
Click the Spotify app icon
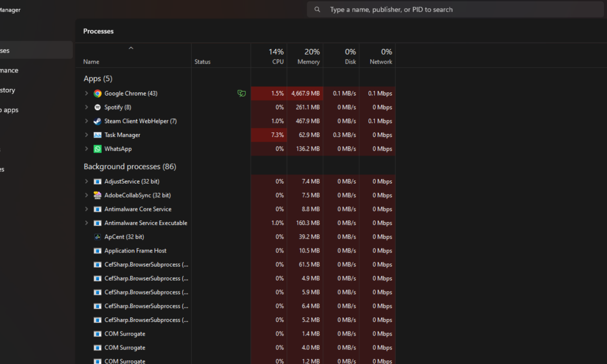97,107
